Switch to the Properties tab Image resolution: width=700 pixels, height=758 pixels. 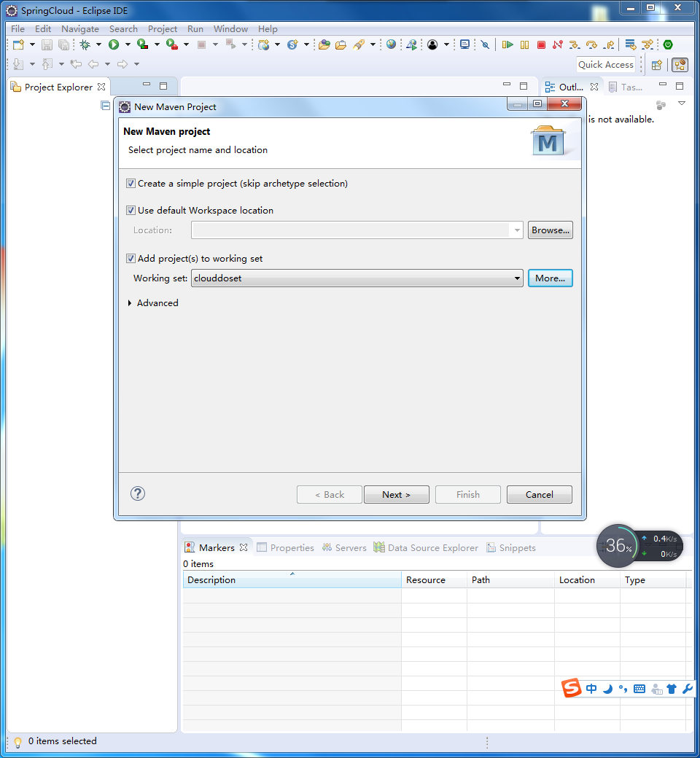285,547
